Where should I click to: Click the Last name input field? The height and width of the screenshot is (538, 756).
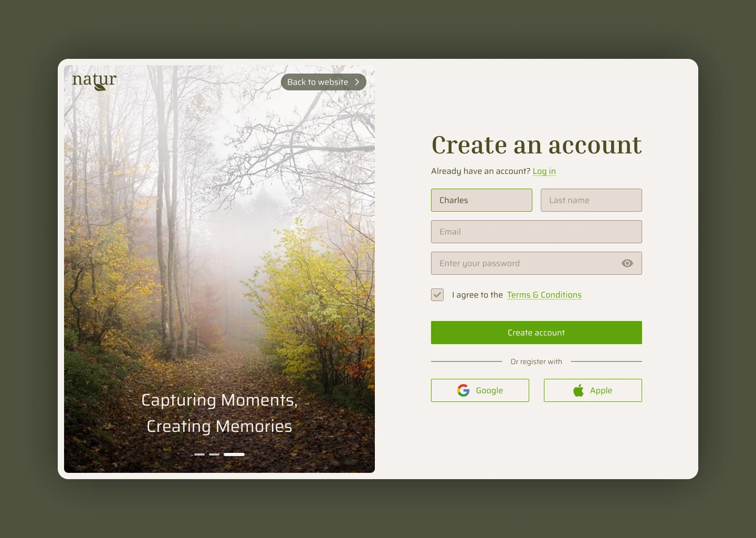(591, 200)
